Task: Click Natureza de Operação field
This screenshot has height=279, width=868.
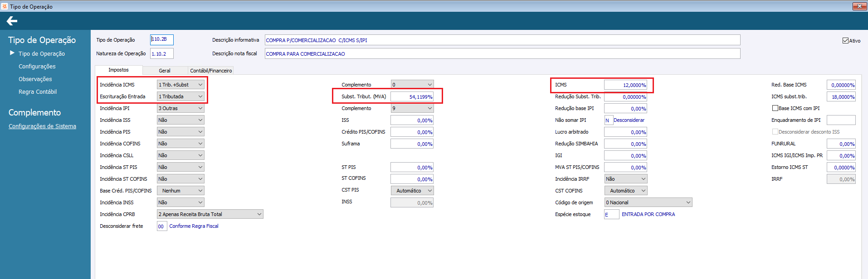Action: 162,54
